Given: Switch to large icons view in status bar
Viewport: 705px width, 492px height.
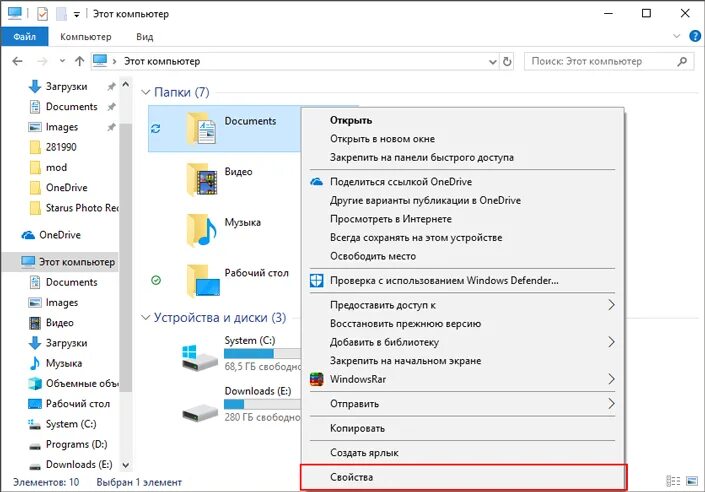Looking at the screenshot, I should click(692, 481).
